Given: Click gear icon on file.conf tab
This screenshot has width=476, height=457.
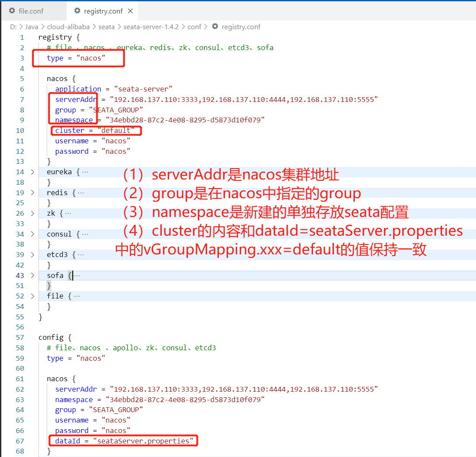Looking at the screenshot, I should click(x=12, y=10).
